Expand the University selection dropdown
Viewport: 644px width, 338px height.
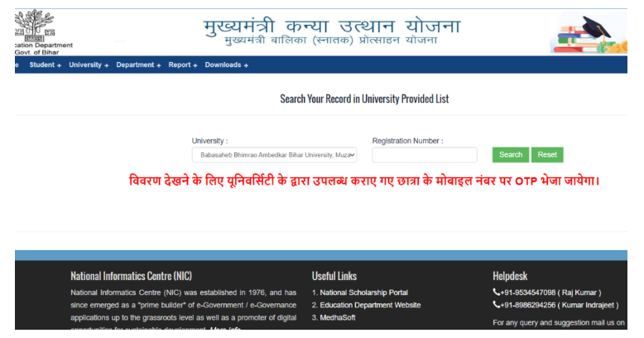click(274, 155)
